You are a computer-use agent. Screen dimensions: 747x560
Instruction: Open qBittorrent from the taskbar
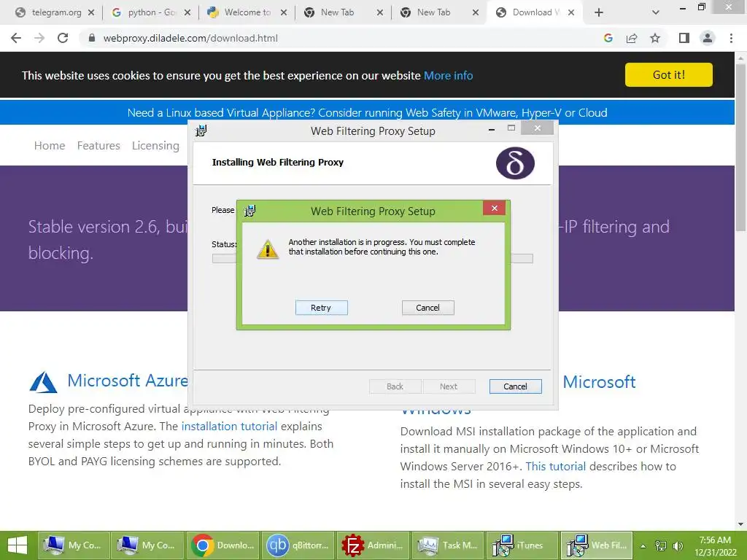point(298,545)
